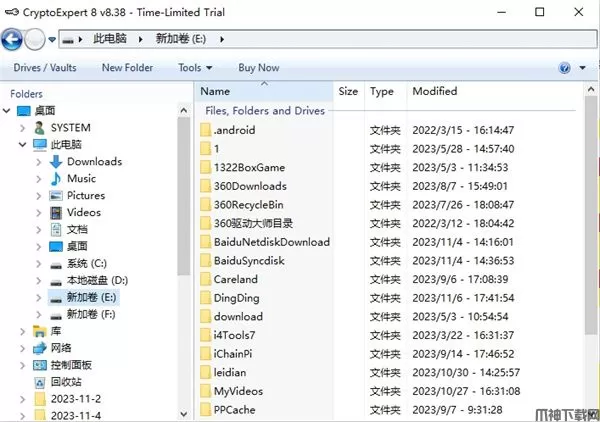Select the 本地磁盘 (D:) drive icon
The width and height of the screenshot is (600, 422).
[x=56, y=282]
